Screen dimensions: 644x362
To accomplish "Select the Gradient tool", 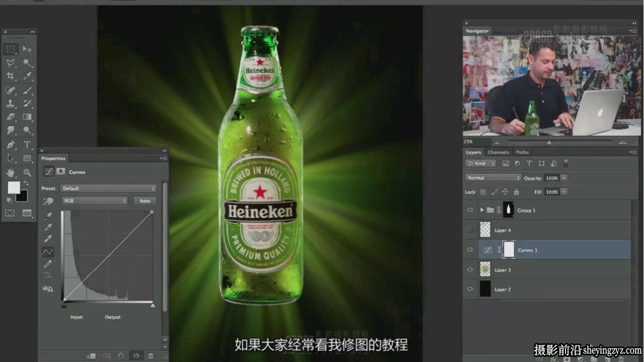I will click(x=27, y=117).
